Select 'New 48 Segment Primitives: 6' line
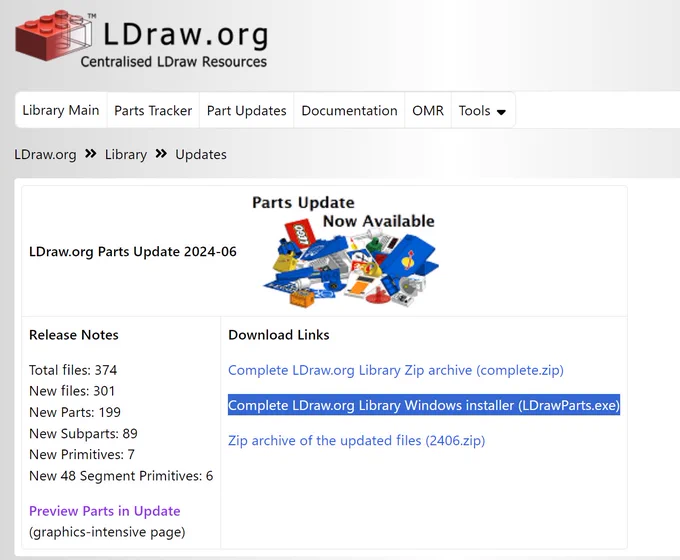 click(x=121, y=475)
